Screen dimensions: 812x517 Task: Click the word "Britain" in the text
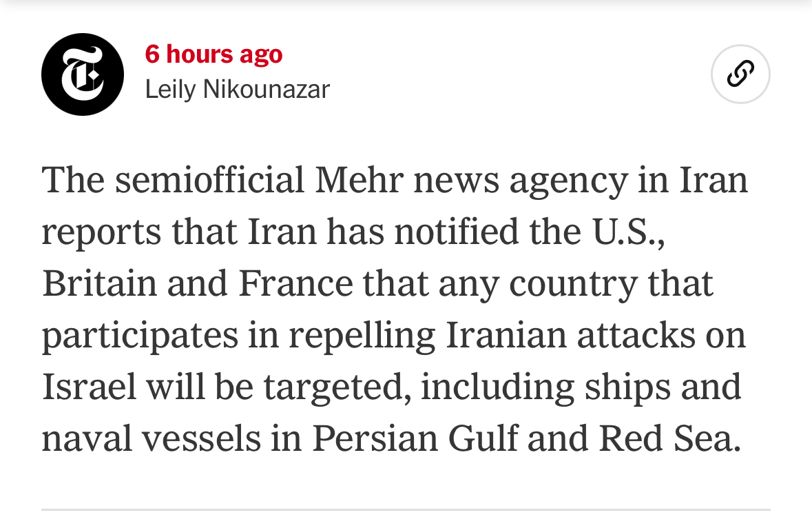point(99,283)
